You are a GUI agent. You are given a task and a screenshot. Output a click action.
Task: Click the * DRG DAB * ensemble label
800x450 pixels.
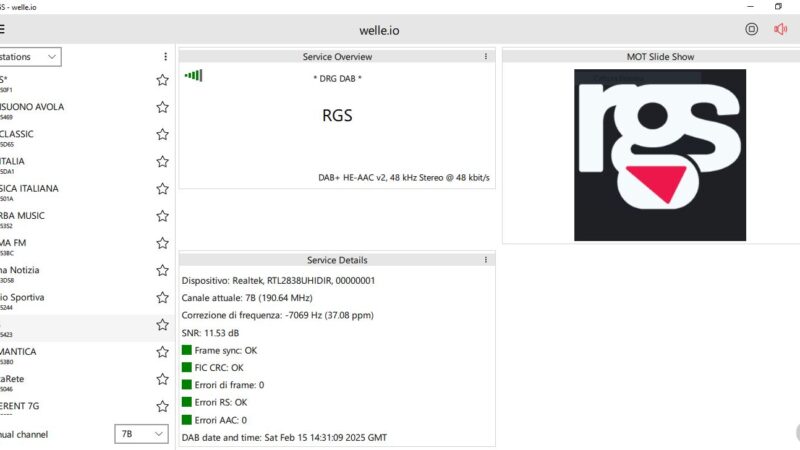tap(337, 79)
